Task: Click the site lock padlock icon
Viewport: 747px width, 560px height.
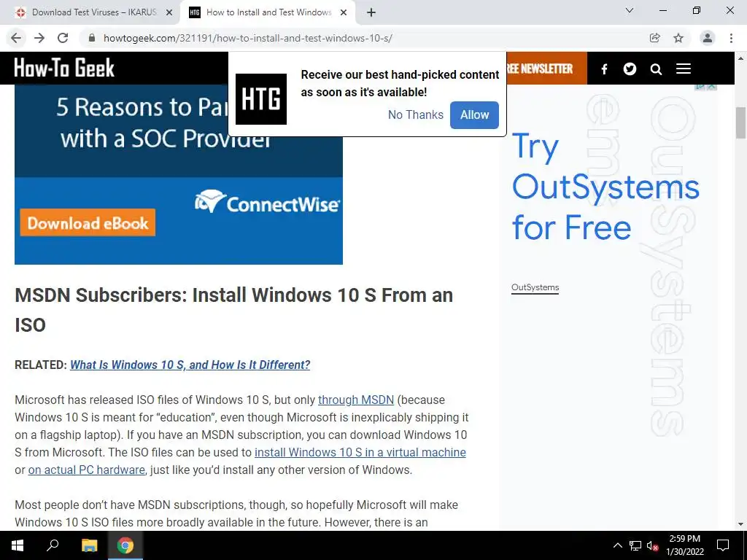Action: (92, 38)
